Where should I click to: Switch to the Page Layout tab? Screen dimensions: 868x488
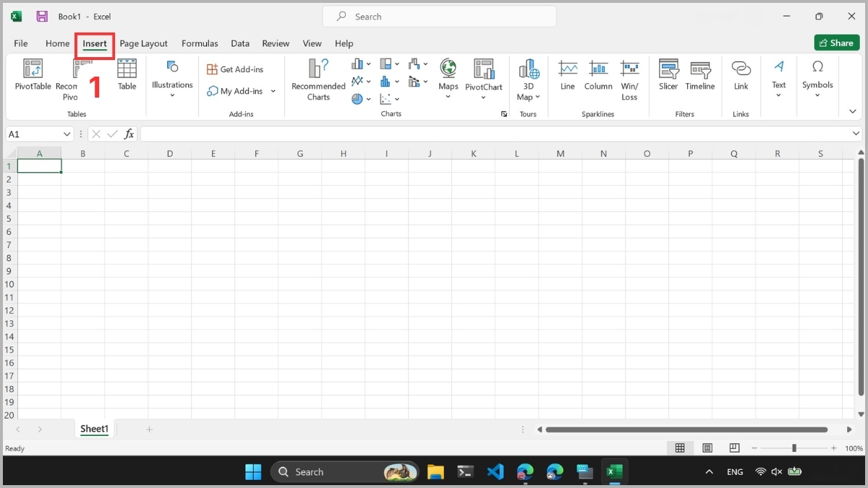(143, 43)
